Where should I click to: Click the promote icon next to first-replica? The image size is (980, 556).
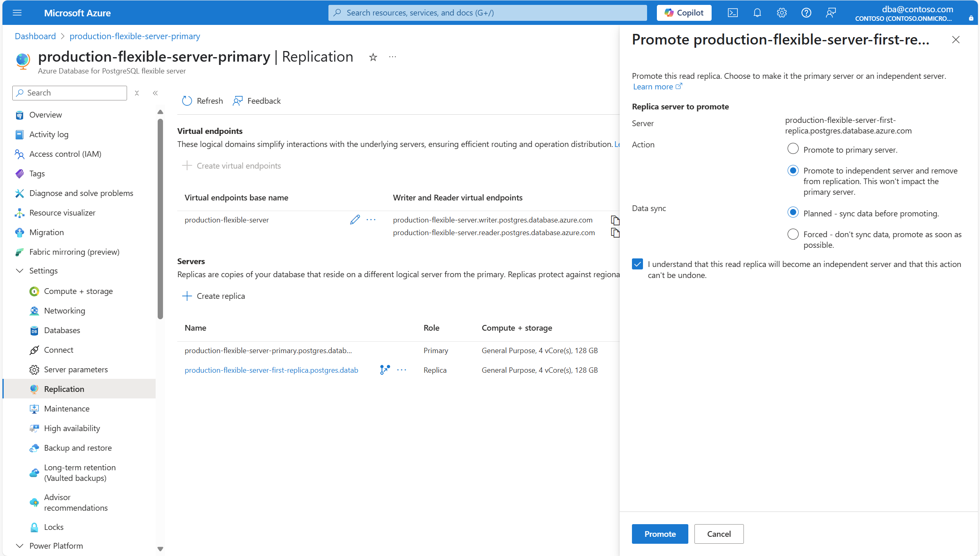coord(384,370)
